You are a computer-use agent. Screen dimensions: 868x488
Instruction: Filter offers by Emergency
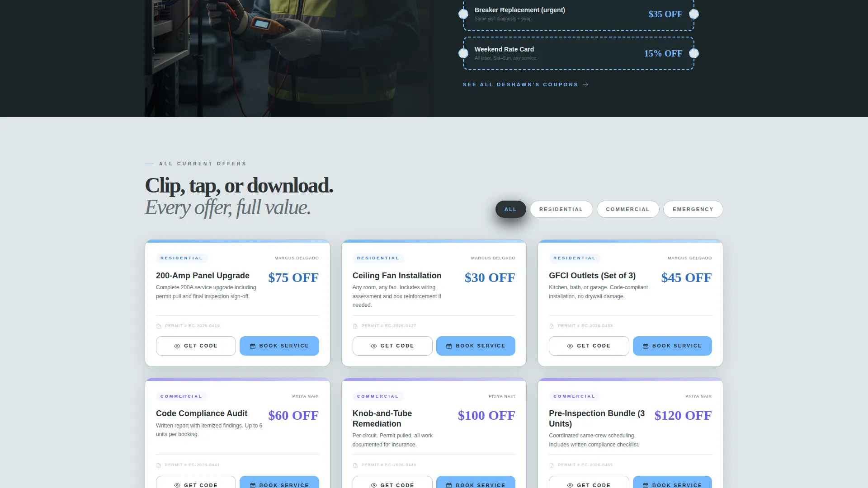tap(693, 209)
